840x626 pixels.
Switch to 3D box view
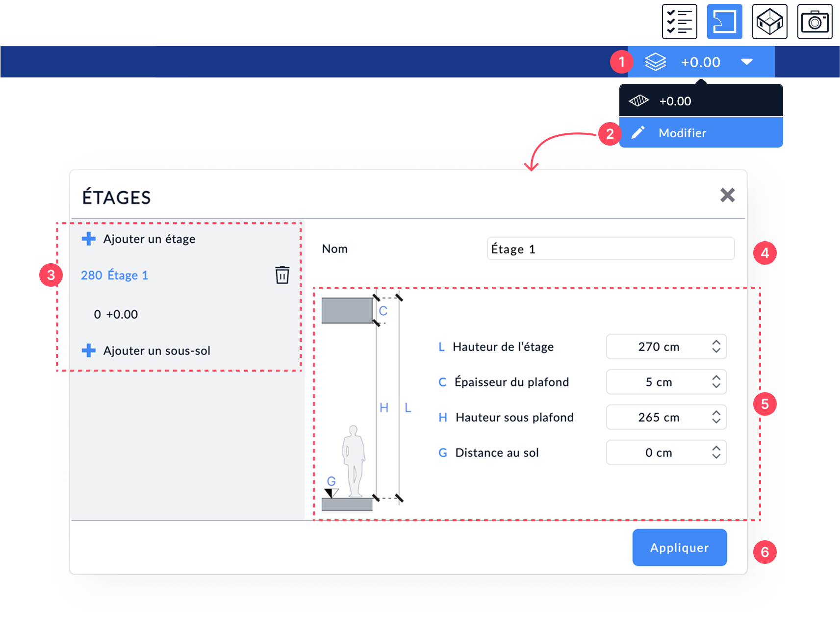click(769, 22)
